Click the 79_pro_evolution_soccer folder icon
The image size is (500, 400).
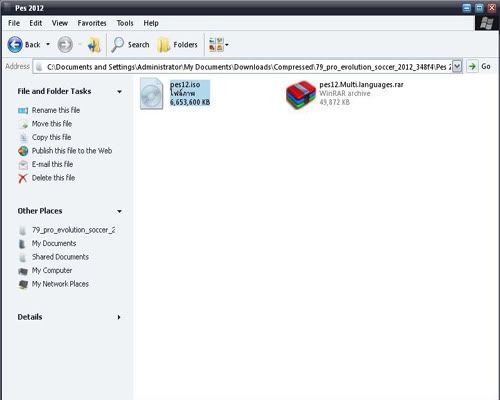(x=23, y=230)
